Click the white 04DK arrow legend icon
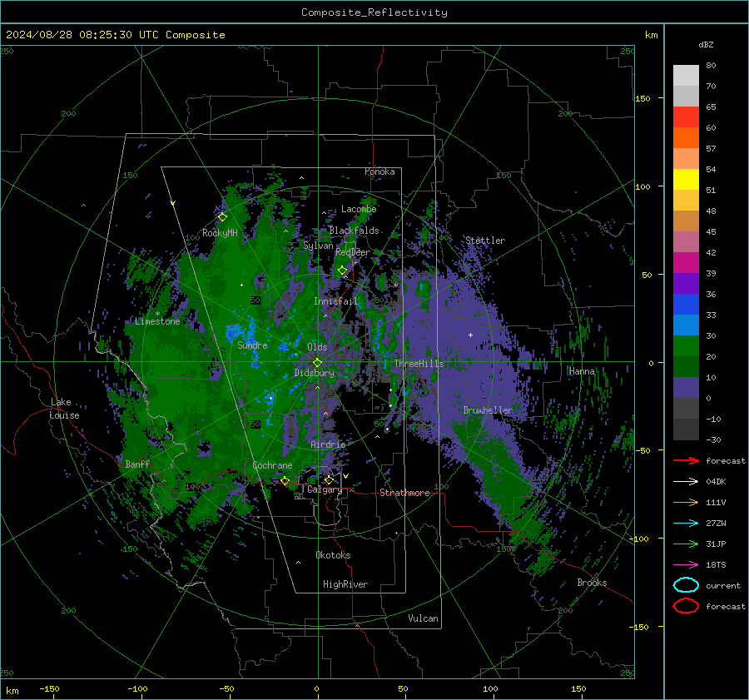This screenshot has height=700, width=749. click(x=686, y=481)
